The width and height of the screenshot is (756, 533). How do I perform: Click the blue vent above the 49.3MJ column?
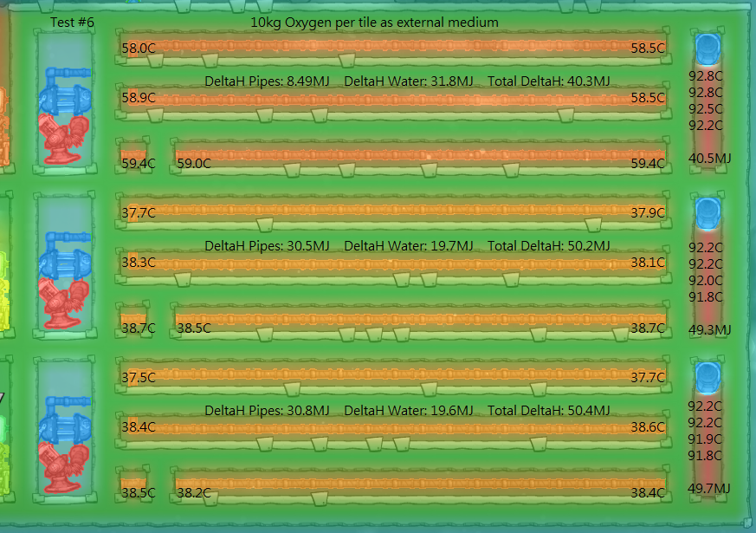click(708, 213)
